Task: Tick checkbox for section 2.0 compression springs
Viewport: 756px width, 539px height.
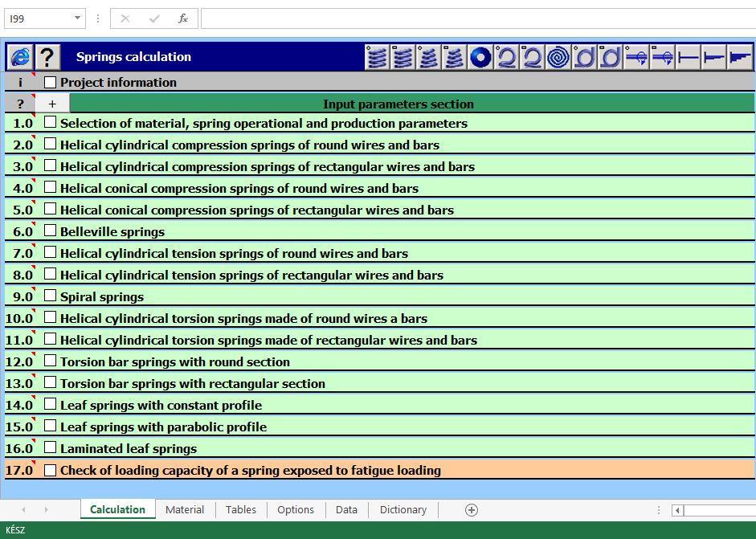Action: (x=50, y=144)
